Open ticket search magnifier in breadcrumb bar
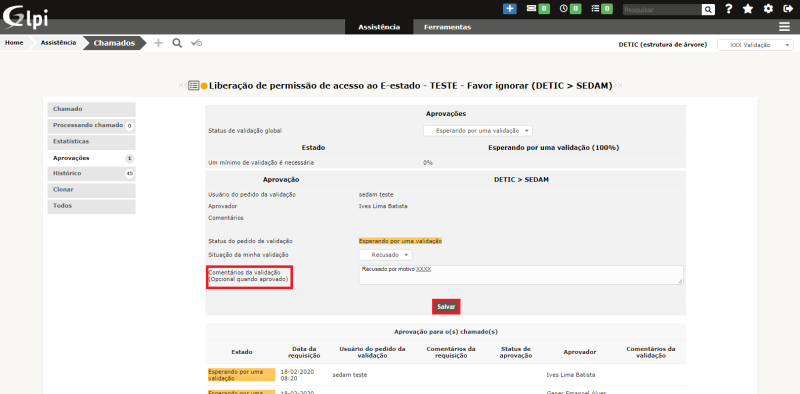Viewport: 800px width, 394px height. (177, 43)
